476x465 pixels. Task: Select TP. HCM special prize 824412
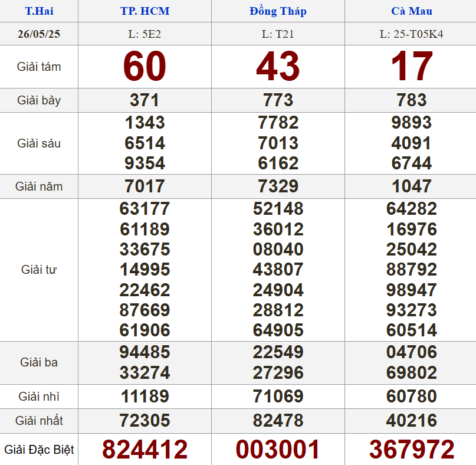pos(145,450)
